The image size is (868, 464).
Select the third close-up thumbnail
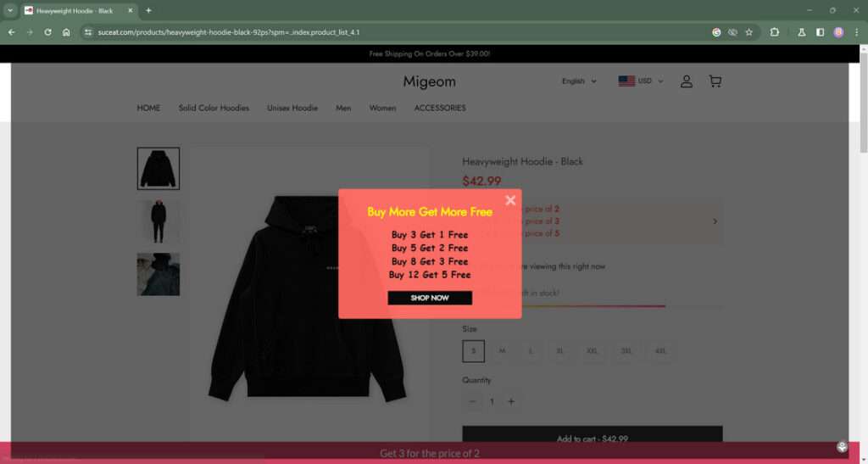coord(159,274)
